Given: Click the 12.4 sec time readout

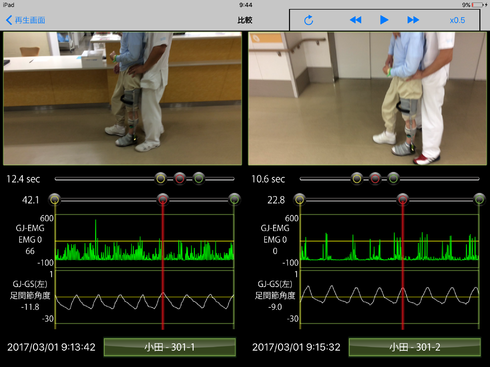Looking at the screenshot, I should [23, 179].
